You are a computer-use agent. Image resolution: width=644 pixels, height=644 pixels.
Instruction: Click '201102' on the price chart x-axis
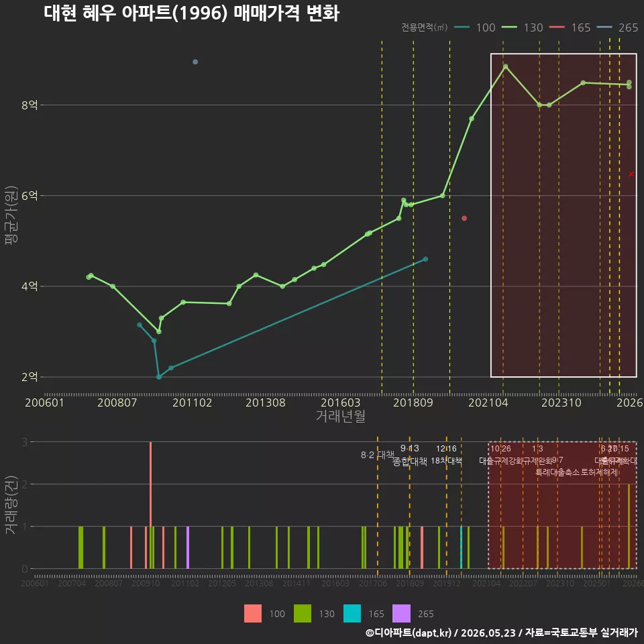tap(193, 402)
